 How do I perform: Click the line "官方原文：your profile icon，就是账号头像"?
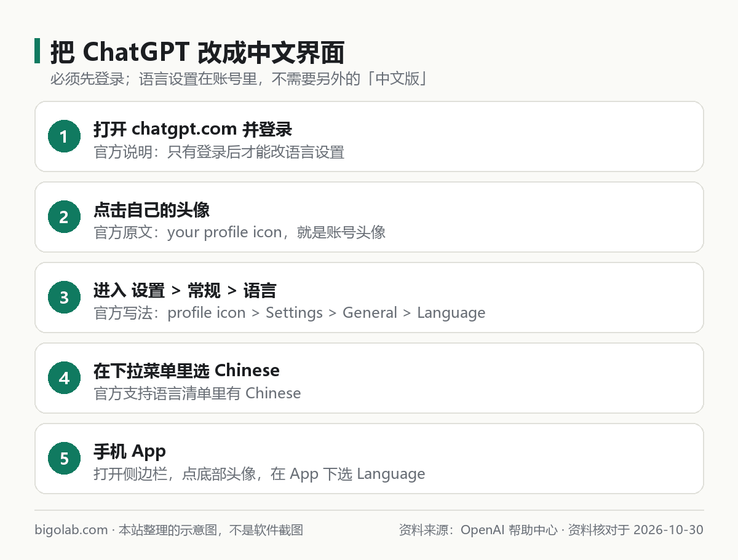coord(239,232)
